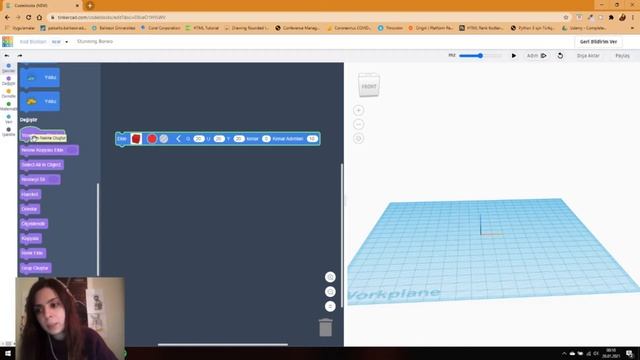
Task: Click the red box shape icon in block
Action: pos(136,139)
